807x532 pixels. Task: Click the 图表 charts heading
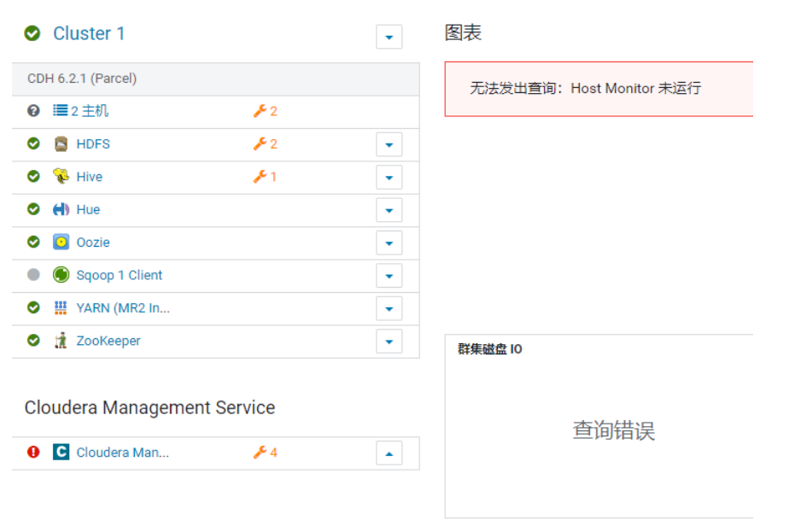point(463,33)
